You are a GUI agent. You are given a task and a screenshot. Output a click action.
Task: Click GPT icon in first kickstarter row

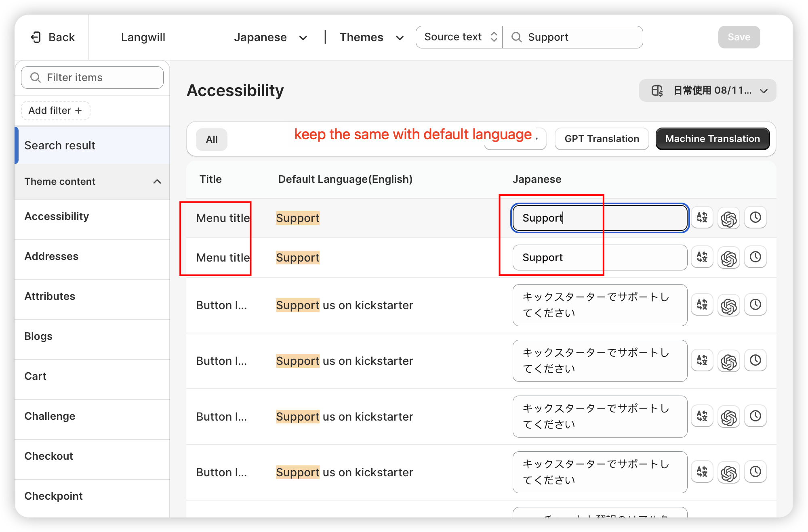[x=729, y=306]
